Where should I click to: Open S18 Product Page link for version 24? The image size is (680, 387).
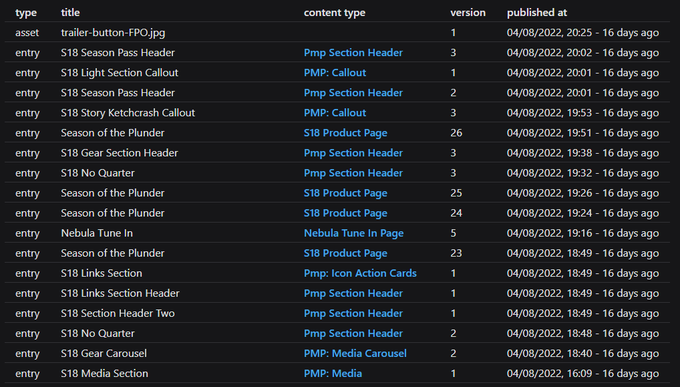pyautogui.click(x=345, y=213)
